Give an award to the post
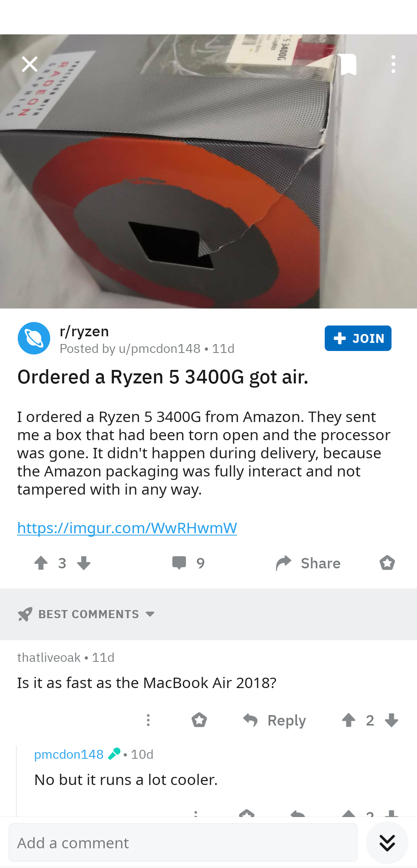 [387, 563]
